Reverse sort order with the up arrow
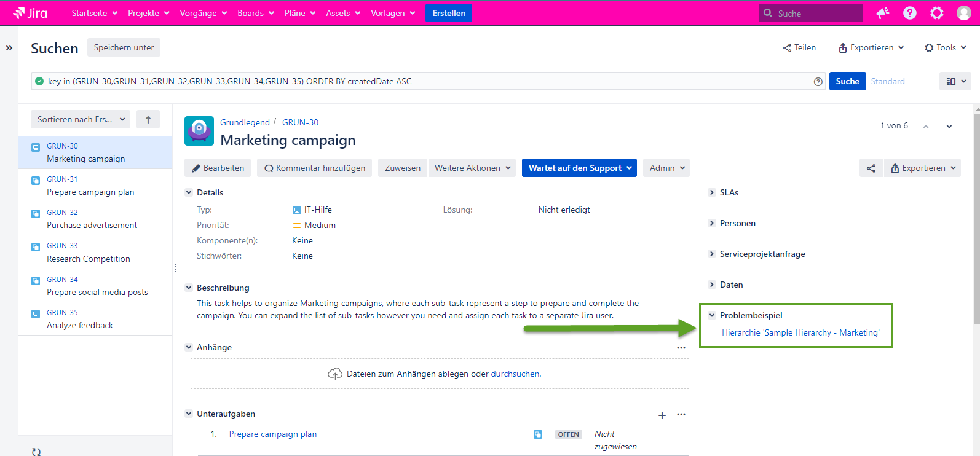The height and width of the screenshot is (456, 980). click(148, 120)
